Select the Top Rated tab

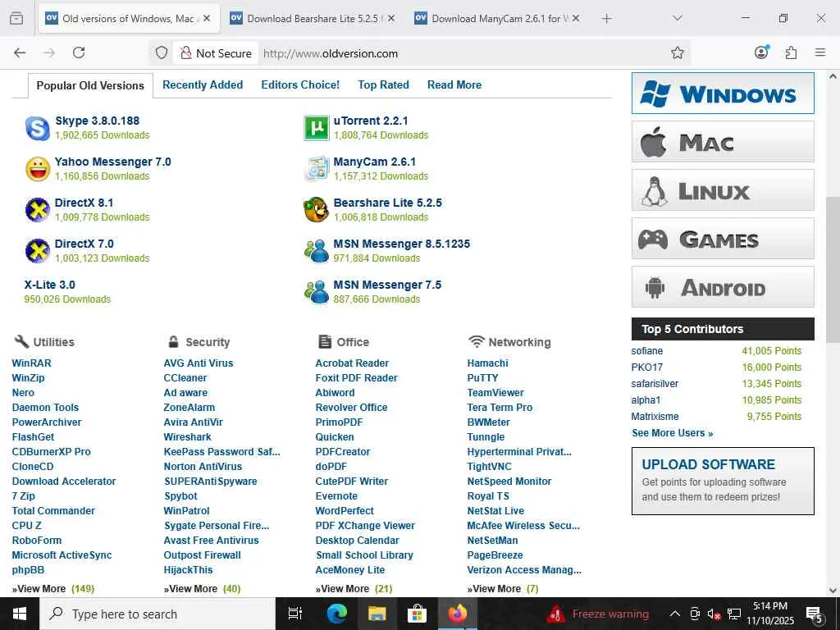click(x=383, y=84)
